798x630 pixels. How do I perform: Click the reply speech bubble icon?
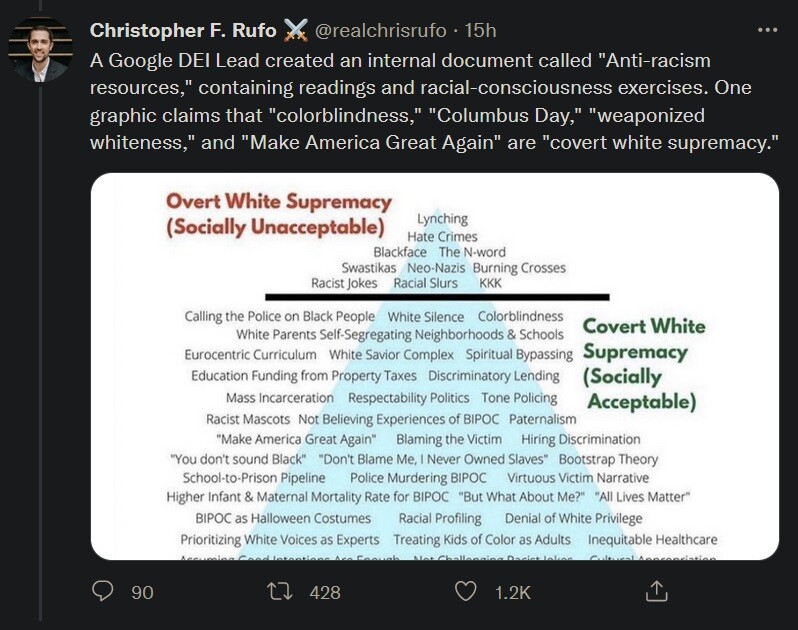103,591
